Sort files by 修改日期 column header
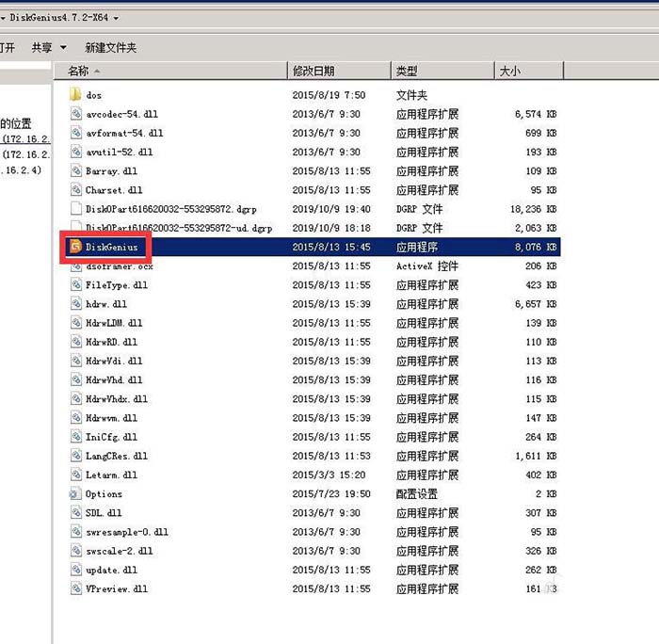Screen dimensions: 659x644 coord(340,71)
